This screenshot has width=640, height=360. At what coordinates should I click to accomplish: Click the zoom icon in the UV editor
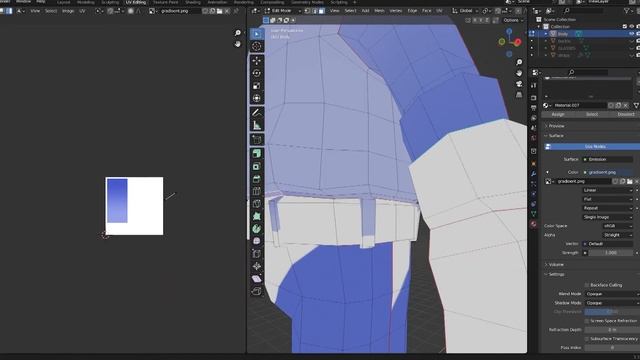point(238,33)
